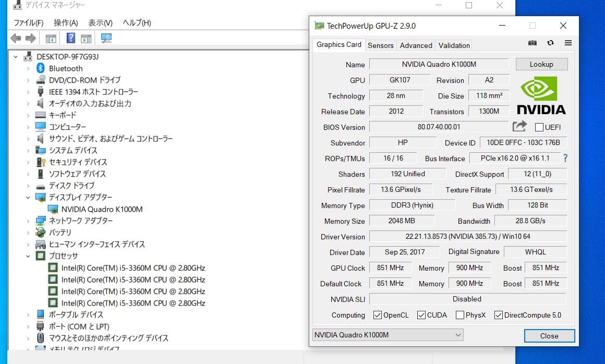
Task: Switch to the Advanced tab
Action: tap(416, 45)
